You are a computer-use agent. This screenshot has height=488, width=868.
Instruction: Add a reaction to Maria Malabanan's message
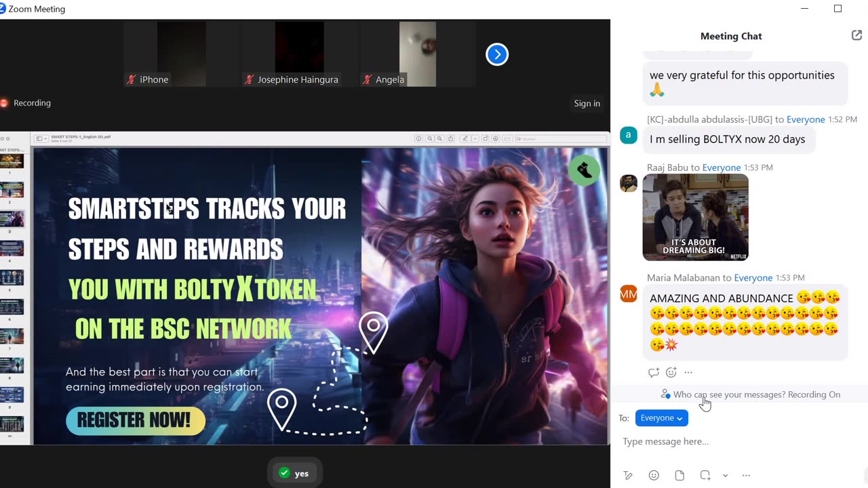[671, 372]
